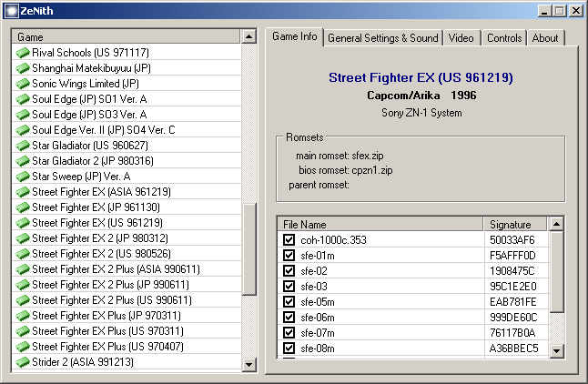Click the ZeNith application icon in title bar

[11, 11]
